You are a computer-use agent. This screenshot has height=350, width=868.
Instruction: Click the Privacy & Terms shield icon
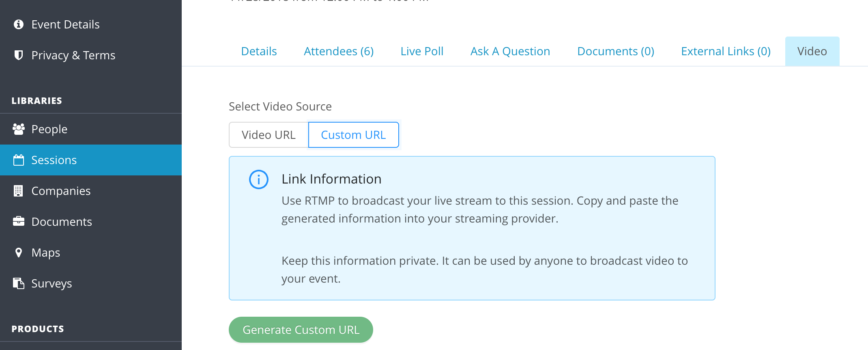tap(18, 55)
